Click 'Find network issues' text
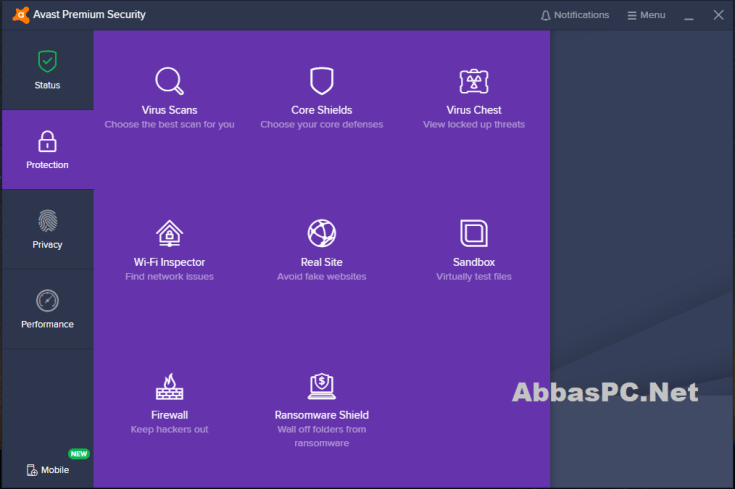The image size is (735, 489). pos(169,277)
